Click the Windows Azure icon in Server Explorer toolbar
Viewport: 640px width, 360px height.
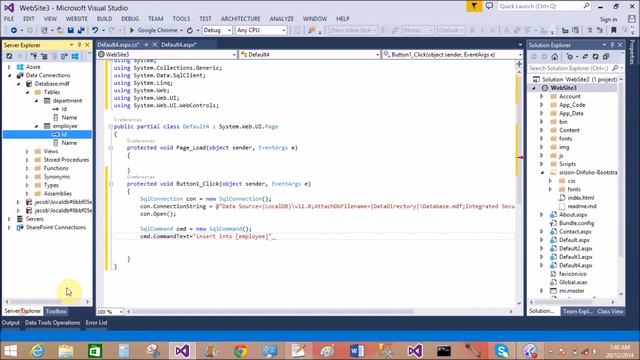75,56
